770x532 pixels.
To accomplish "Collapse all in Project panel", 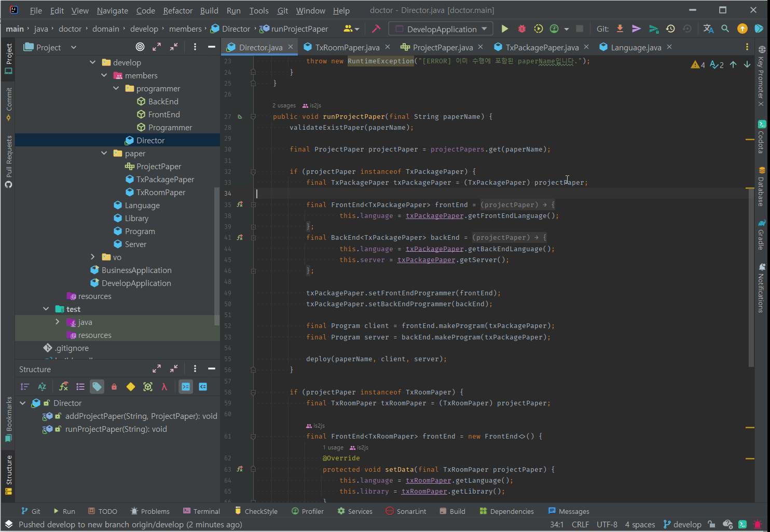I will [174, 47].
